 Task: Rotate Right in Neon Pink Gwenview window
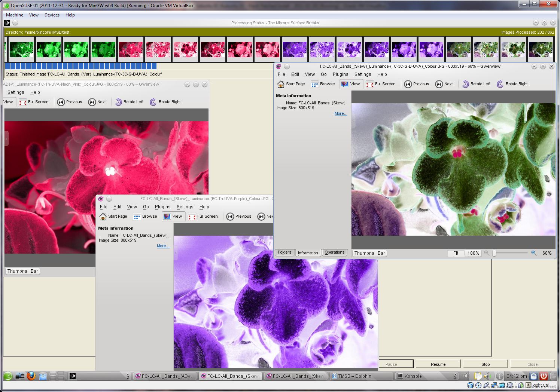165,102
